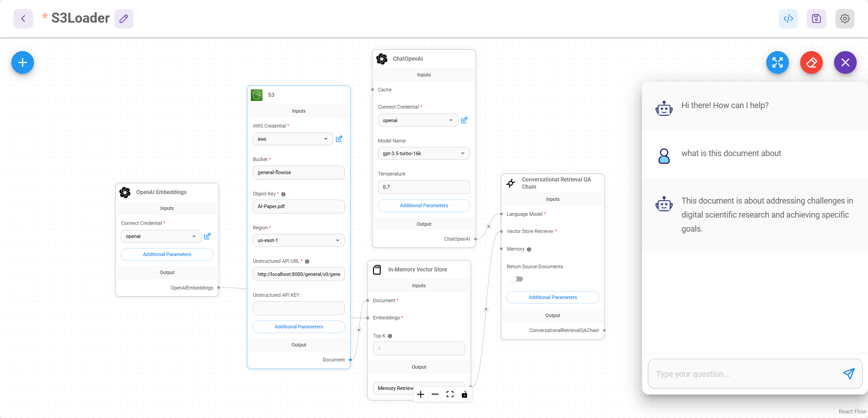Zoom in on the canvas

tap(420, 394)
